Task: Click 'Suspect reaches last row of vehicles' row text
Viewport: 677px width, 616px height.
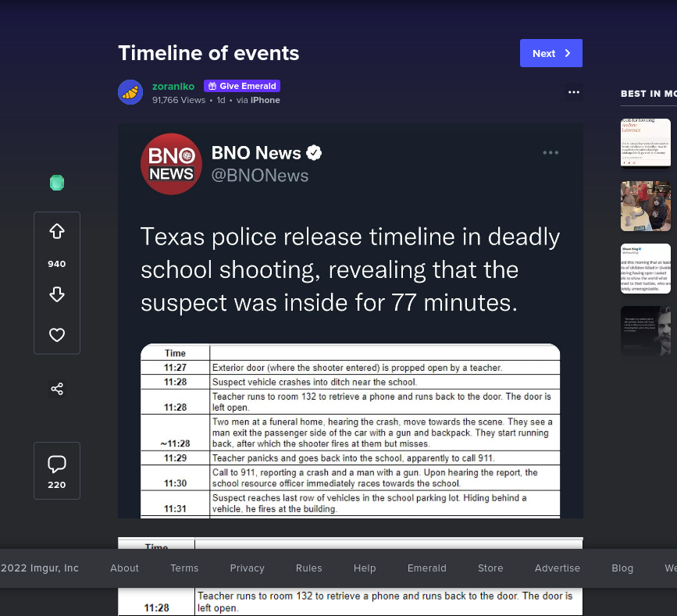Action: tap(369, 504)
